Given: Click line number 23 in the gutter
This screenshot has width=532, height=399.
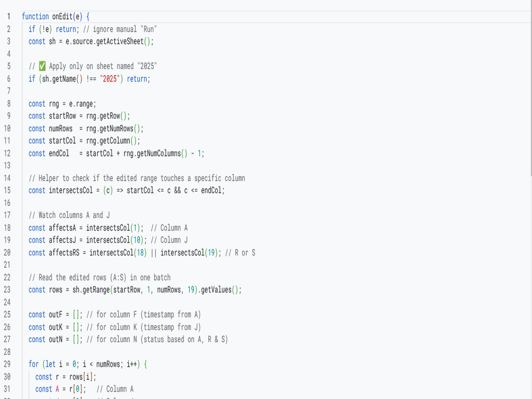Looking at the screenshot, I should (x=7, y=290).
